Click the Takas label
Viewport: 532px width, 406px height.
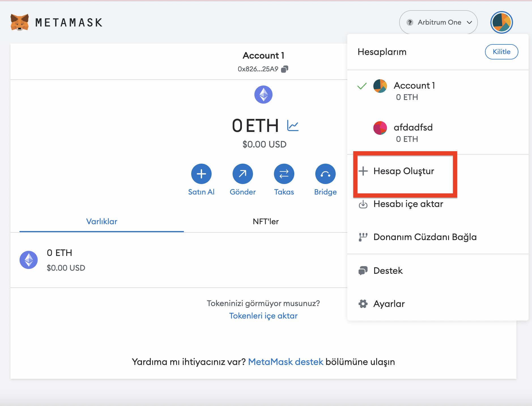click(x=284, y=192)
